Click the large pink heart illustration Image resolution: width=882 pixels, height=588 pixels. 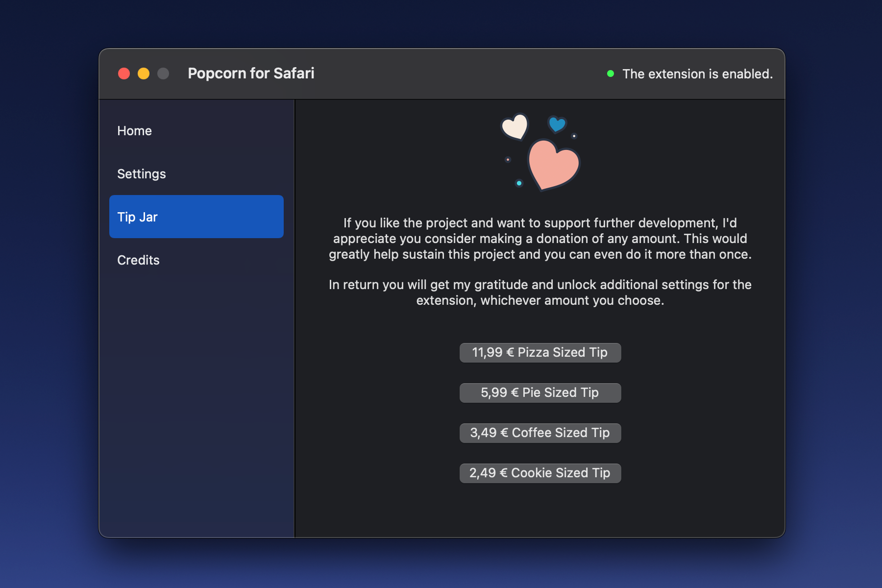point(554,165)
